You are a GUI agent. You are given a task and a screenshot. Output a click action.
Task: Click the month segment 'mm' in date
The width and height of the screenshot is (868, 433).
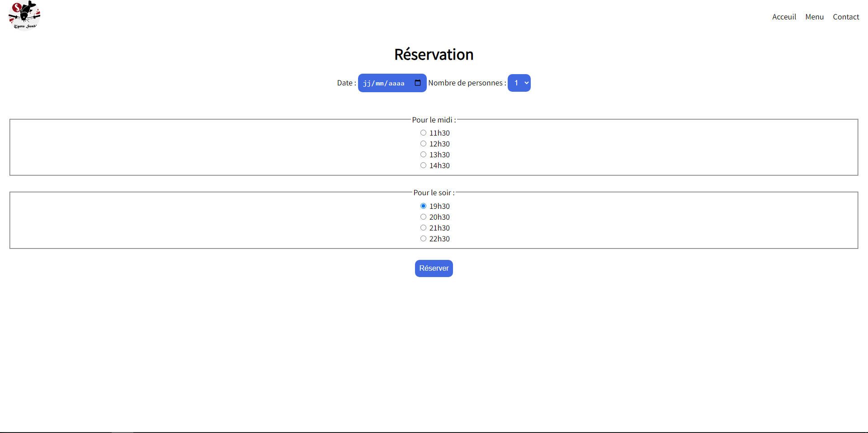[379, 83]
